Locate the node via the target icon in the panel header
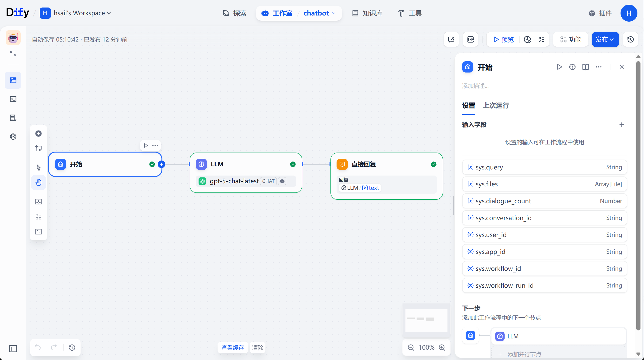Viewport: 644px width, 360px height. click(572, 67)
